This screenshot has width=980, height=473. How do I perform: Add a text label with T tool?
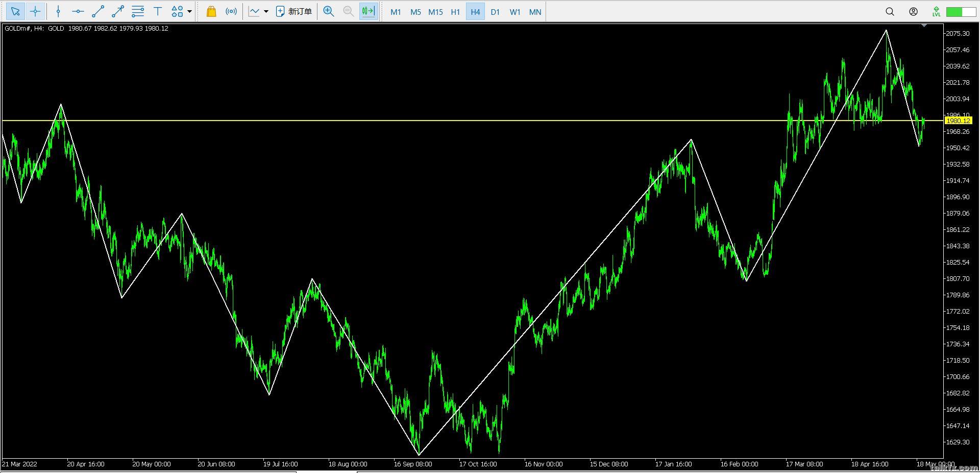tap(158, 11)
